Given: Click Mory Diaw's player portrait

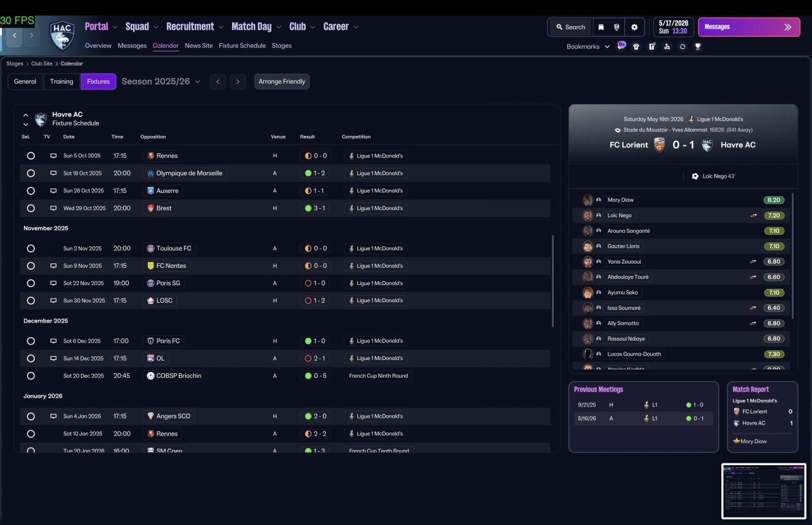Looking at the screenshot, I should (x=588, y=200).
